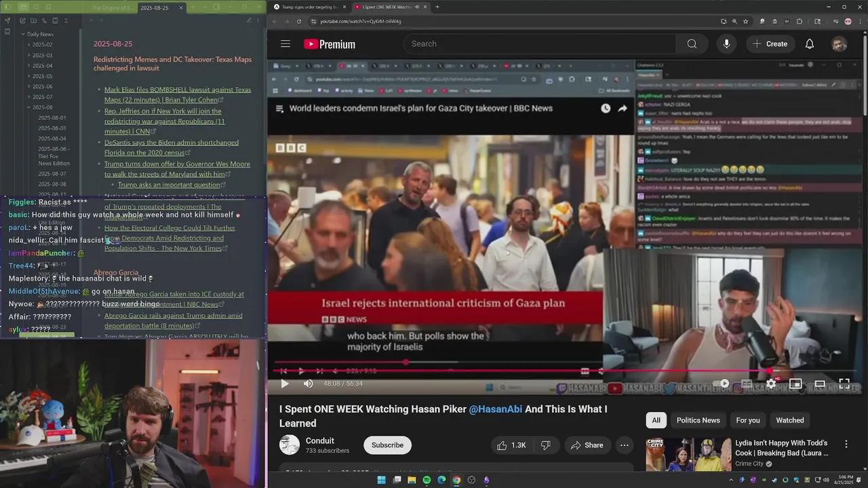Subscribe to the Conduit channel
868x488 pixels.
pyautogui.click(x=387, y=445)
